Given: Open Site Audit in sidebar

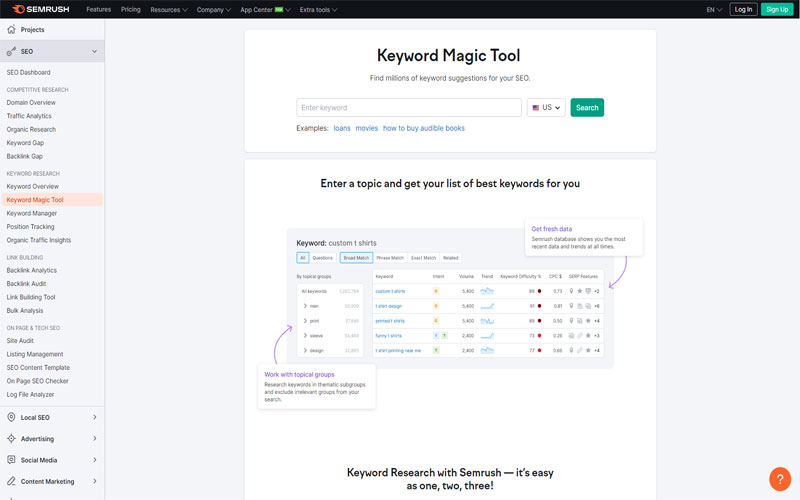Looking at the screenshot, I should (x=20, y=340).
